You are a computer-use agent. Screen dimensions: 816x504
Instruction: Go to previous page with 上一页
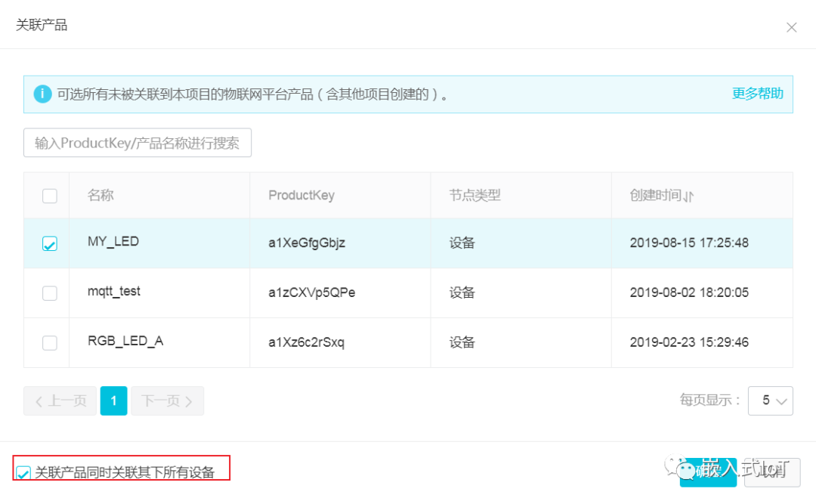tap(60, 400)
